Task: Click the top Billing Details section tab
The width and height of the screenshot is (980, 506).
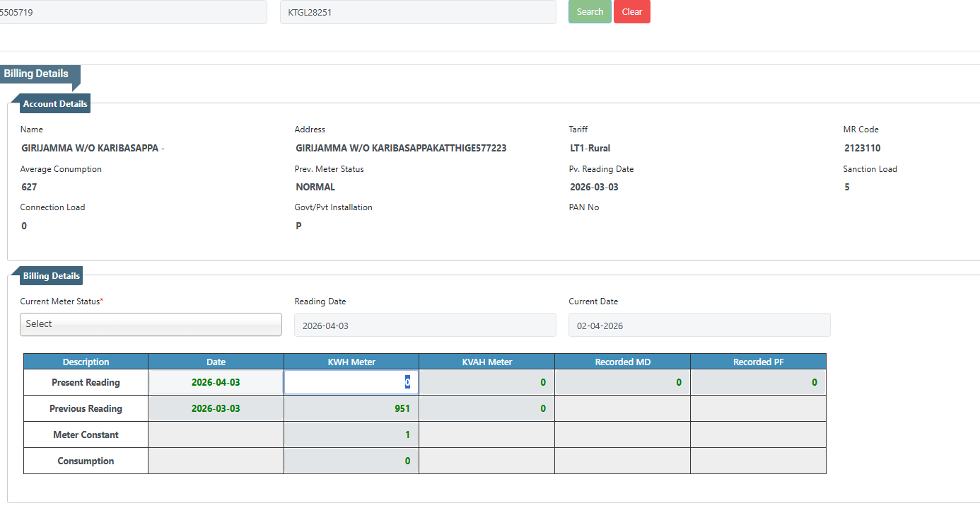Action: 37,74
